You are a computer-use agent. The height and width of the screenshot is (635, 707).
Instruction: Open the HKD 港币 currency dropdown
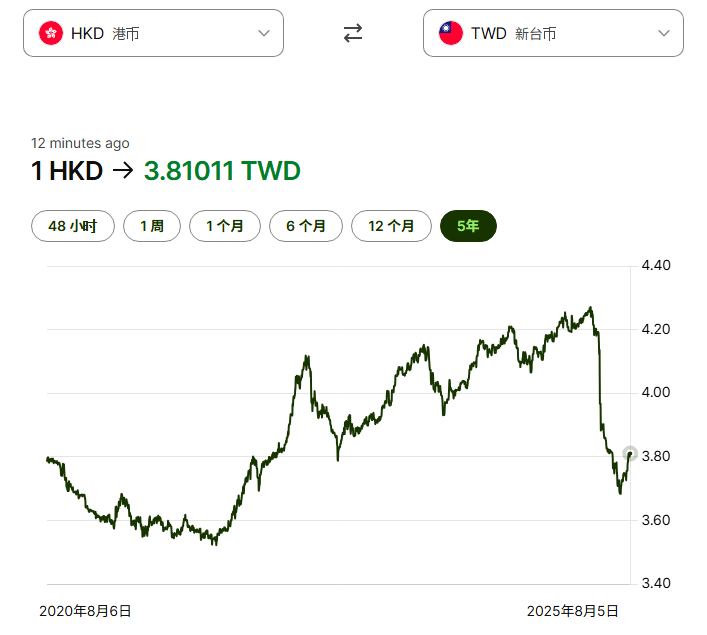click(153, 33)
